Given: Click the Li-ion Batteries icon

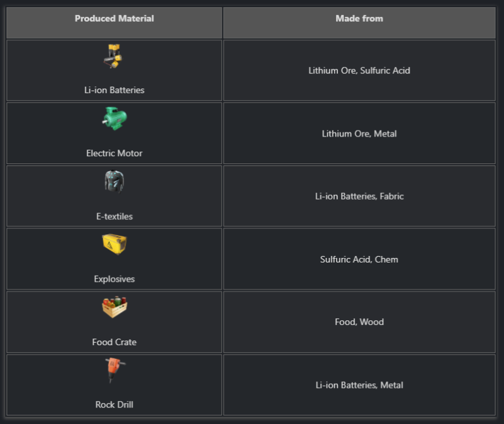Looking at the screenshot, I should tap(114, 57).
